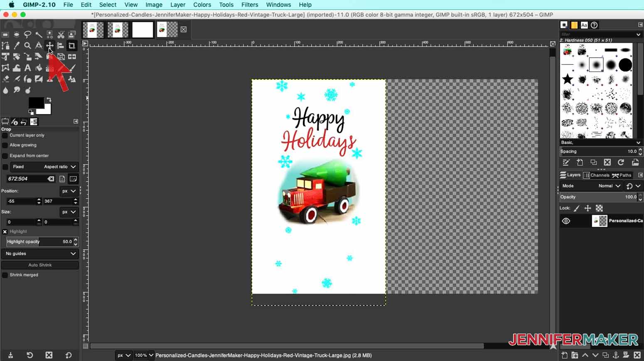Set crop aspect to landscape orientation
The image size is (644, 361).
coord(73,179)
